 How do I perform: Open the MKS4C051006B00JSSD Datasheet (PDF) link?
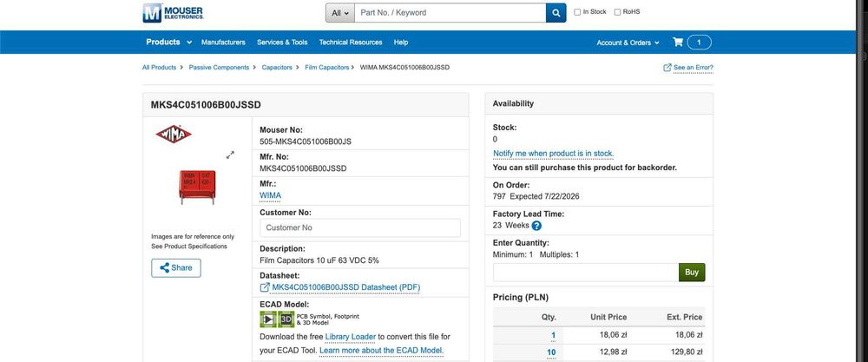click(346, 287)
